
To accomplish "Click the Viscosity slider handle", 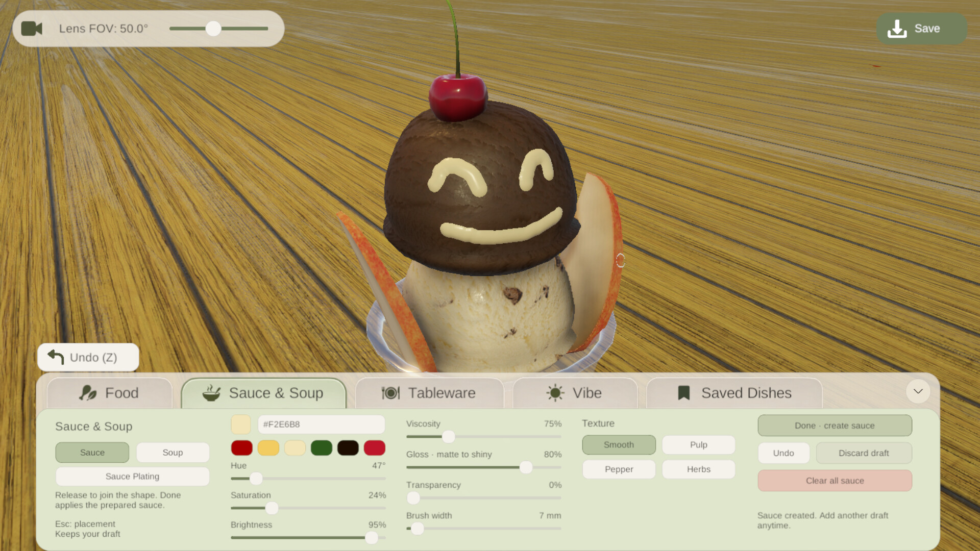I will click(448, 437).
